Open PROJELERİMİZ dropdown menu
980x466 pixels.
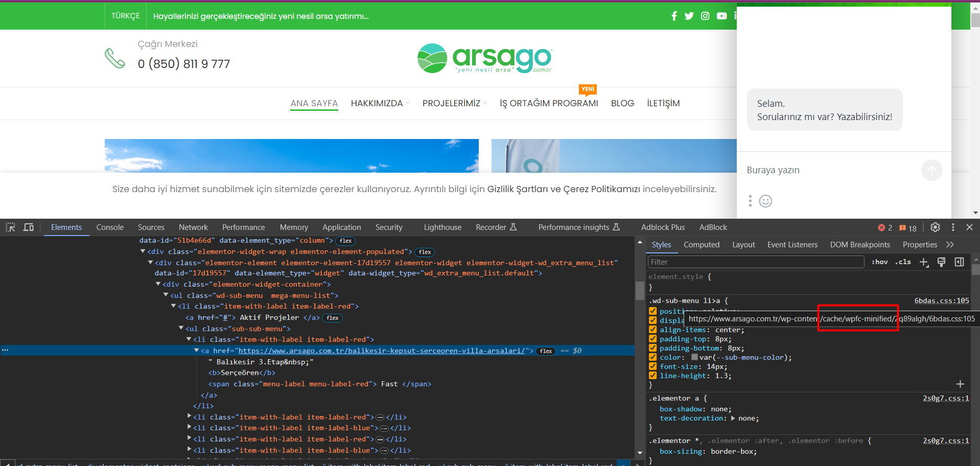tap(455, 103)
